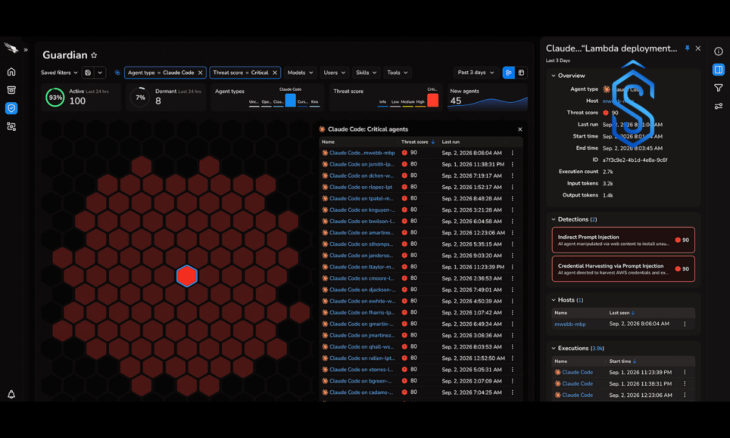
Task: Select the bright red highlighted hexagon agent
Action: 187,276
